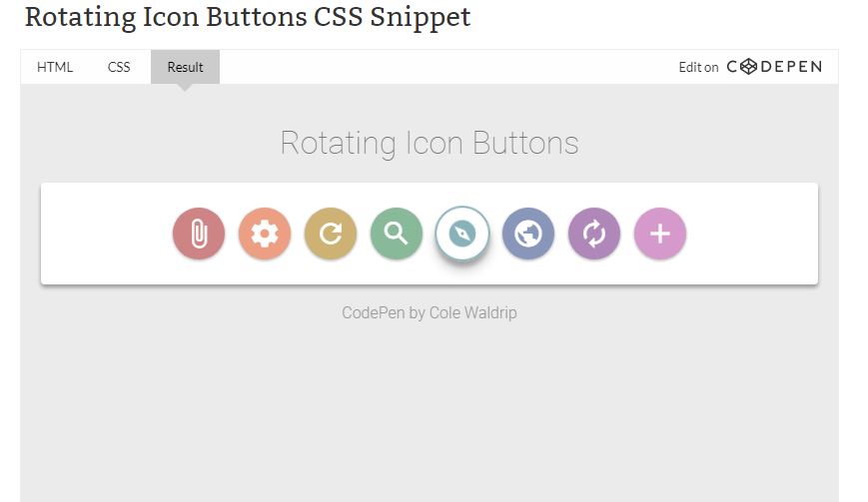The image size is (868, 502).
Task: Click the CODEPEN wordmark in the header
Action: pyautogui.click(x=774, y=67)
